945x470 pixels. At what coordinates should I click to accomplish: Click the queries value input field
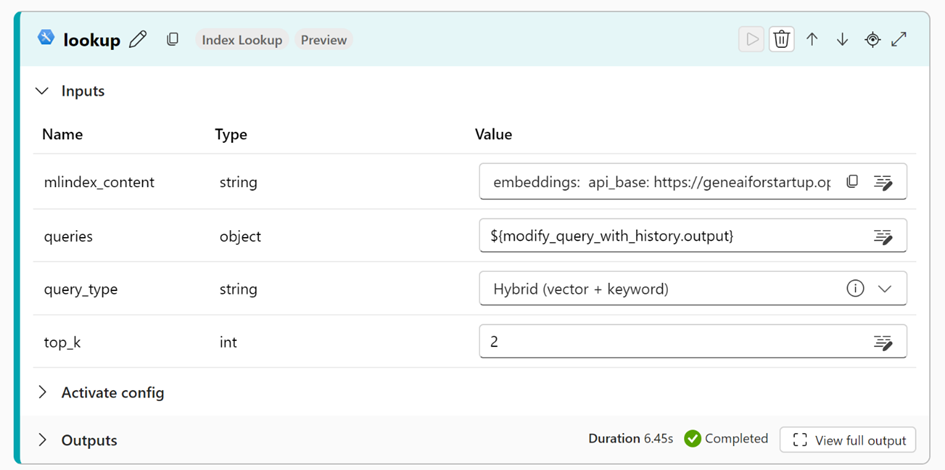670,236
